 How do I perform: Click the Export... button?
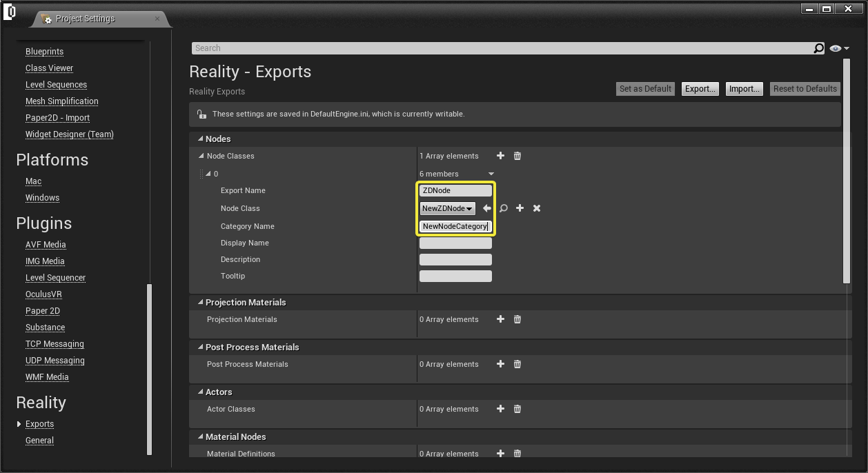coord(700,89)
